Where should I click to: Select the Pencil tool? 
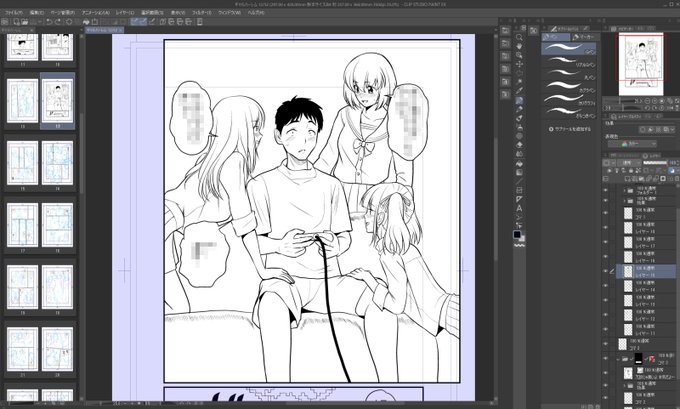tap(519, 109)
